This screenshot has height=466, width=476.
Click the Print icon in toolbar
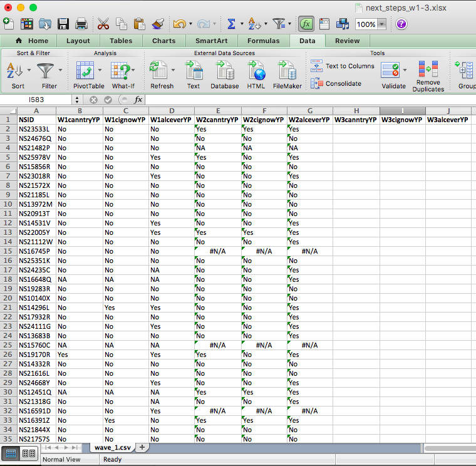[81, 24]
